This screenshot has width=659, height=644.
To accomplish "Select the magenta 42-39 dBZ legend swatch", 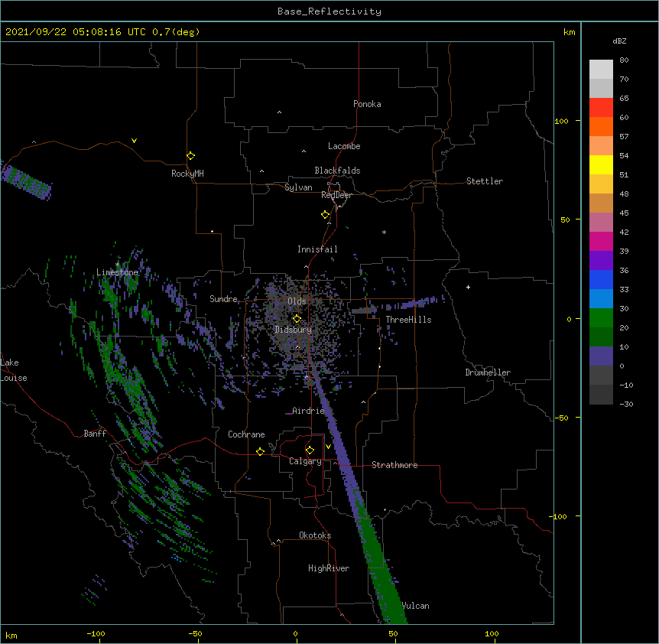I will click(x=601, y=241).
